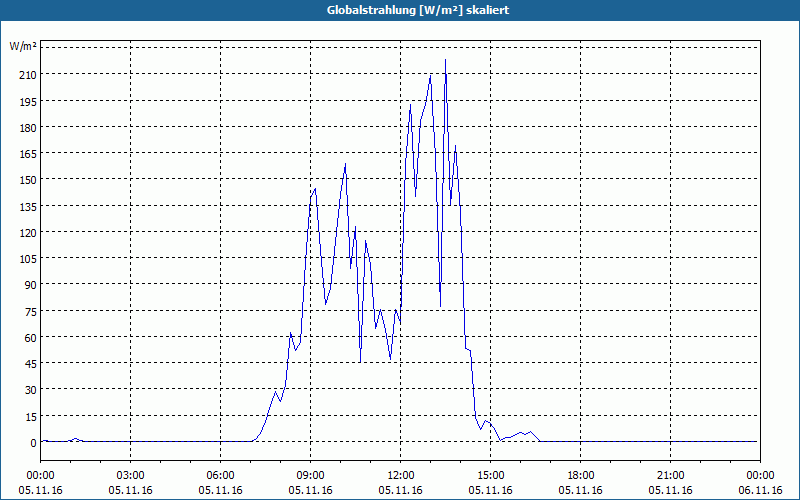Click the 30 y-axis value
Viewport: 800px width, 500px height.
coord(31,390)
